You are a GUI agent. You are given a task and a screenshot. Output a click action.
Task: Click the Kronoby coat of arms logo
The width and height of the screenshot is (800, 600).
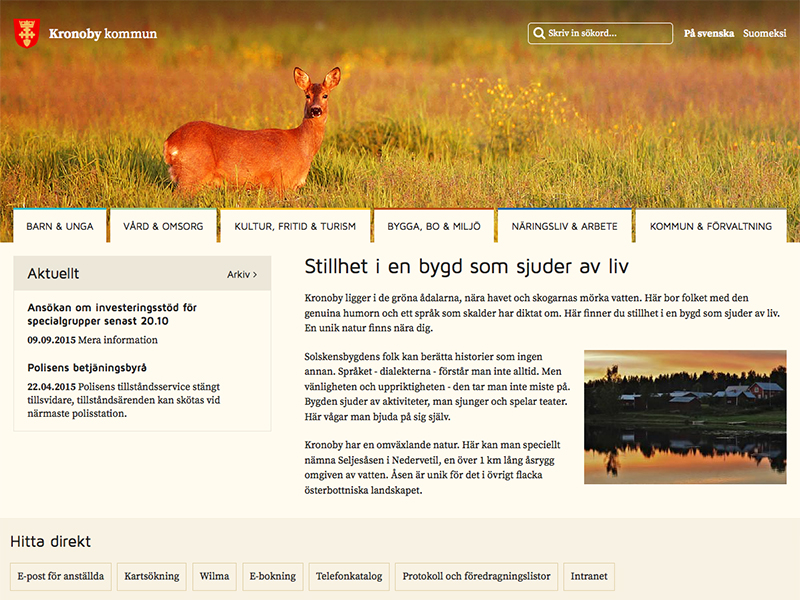(26, 34)
